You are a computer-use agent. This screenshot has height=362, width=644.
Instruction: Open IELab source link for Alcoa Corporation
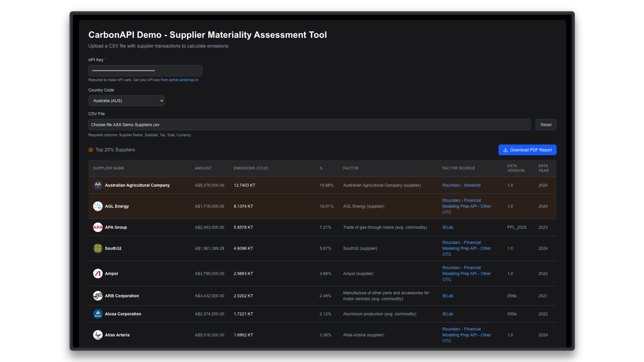point(447,314)
